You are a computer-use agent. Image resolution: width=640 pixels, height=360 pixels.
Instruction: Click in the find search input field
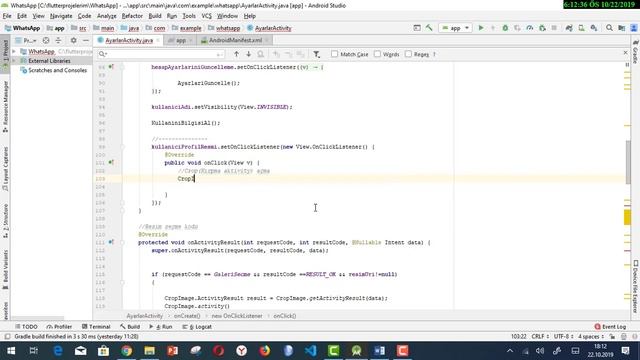[161, 54]
